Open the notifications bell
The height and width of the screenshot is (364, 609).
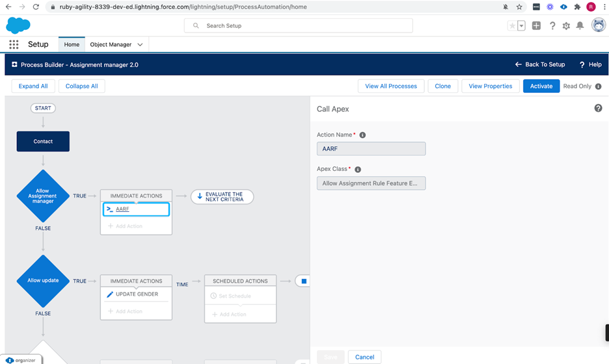tap(580, 26)
